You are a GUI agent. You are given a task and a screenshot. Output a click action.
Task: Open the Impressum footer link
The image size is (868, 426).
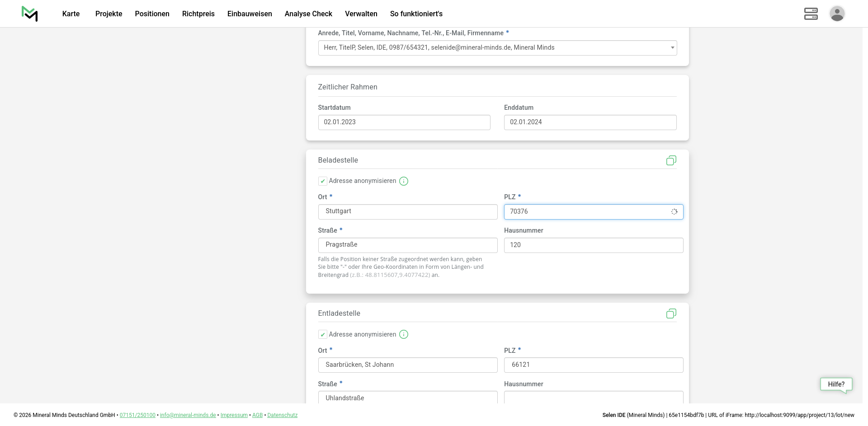pos(234,415)
